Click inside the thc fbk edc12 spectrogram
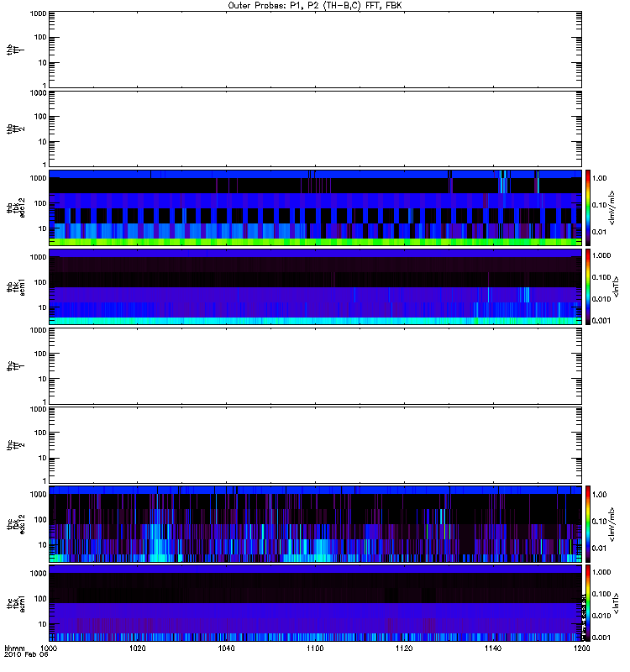Screen dimensions: 630x672 (x=315, y=524)
